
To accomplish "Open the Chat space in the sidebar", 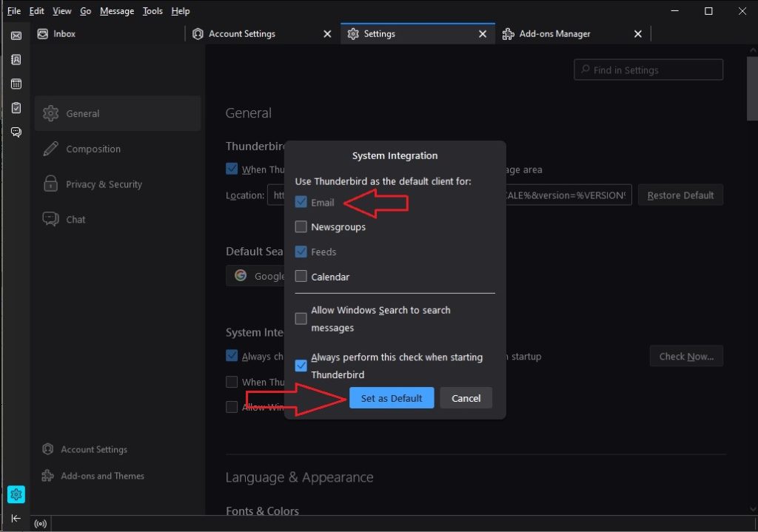I will tap(16, 132).
